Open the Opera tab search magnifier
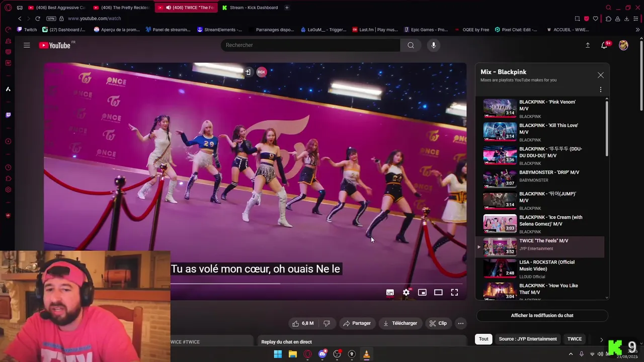The width and height of the screenshot is (644, 362). click(608, 8)
